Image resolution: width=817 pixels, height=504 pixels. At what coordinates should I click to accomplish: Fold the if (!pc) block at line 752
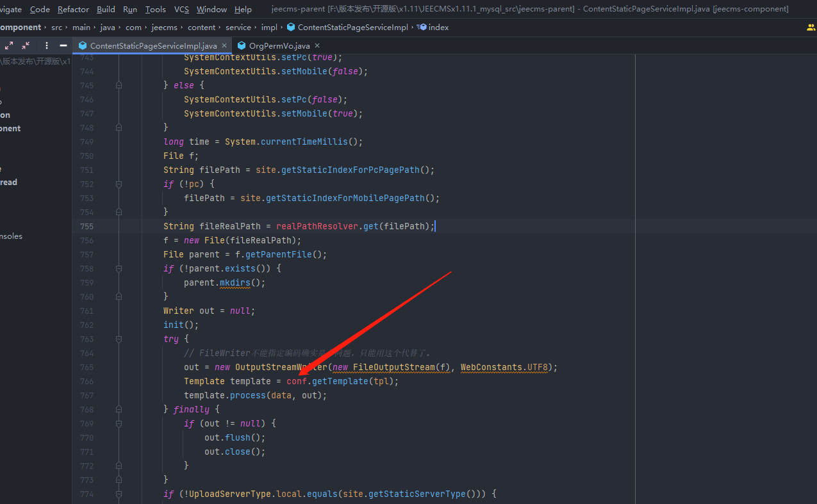click(x=119, y=184)
